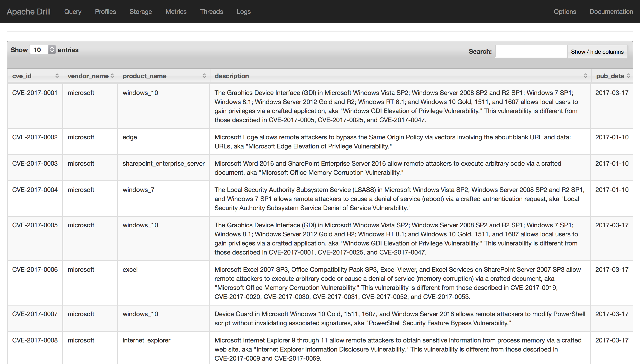This screenshot has height=364, width=640.
Task: Click the product_name column header label
Action: (144, 76)
